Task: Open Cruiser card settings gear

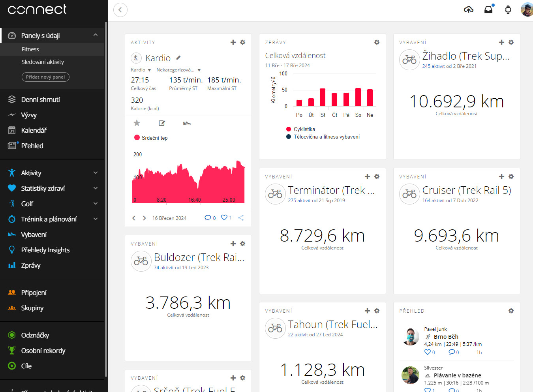Action: coord(511,176)
